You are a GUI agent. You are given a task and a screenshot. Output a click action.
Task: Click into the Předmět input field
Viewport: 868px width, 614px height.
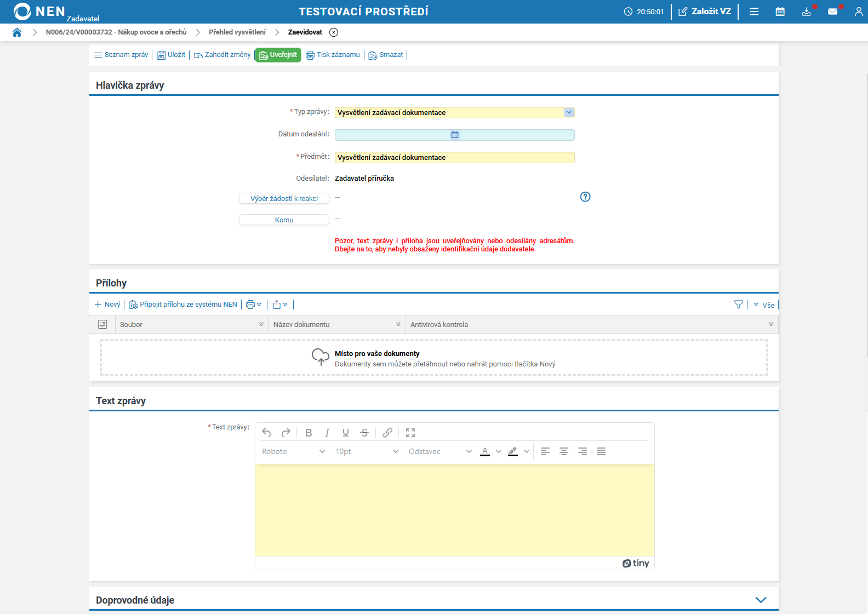click(454, 158)
